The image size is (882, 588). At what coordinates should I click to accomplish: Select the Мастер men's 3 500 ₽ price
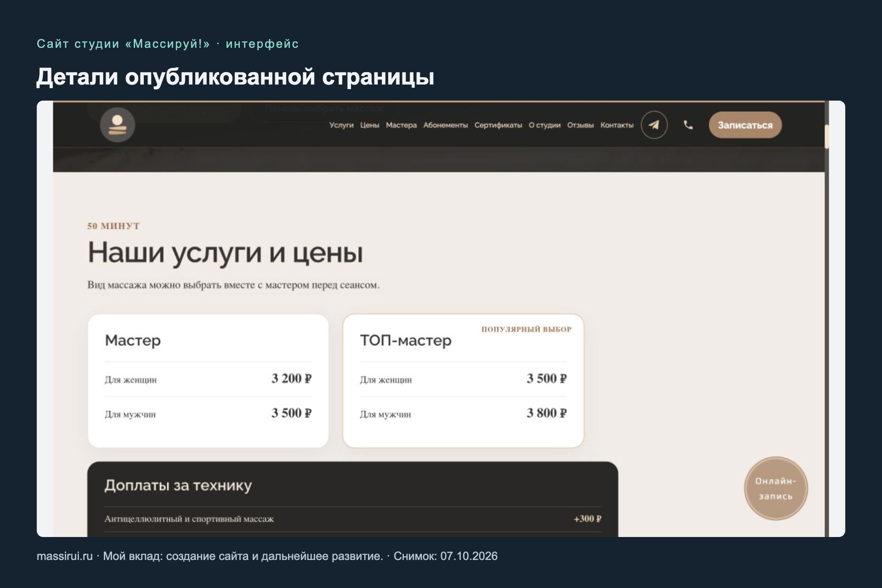291,413
